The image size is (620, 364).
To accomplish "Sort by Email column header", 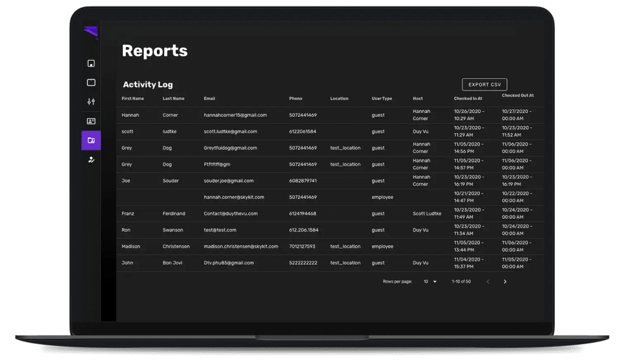I will click(209, 98).
